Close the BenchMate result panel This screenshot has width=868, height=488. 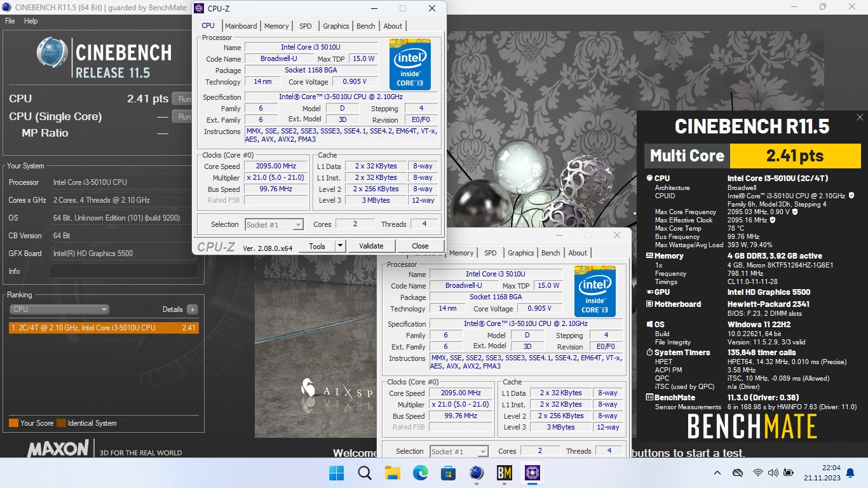(860, 118)
